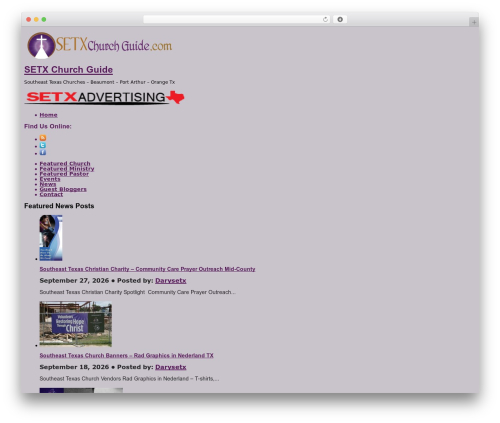Click the Find Us Online heading
Viewport: 500px width, 423px height.
(48, 126)
